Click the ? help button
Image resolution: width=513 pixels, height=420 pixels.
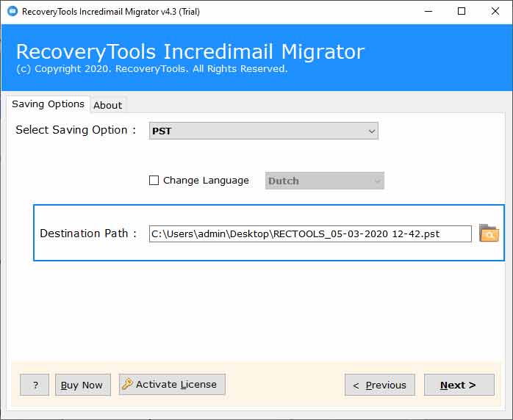coord(35,385)
